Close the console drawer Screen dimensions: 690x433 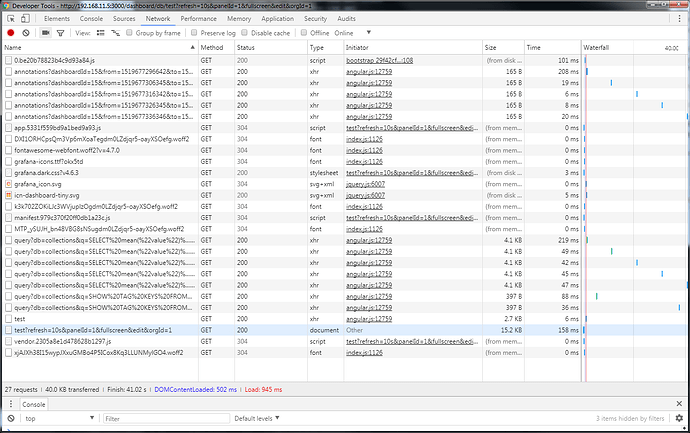(x=679, y=404)
